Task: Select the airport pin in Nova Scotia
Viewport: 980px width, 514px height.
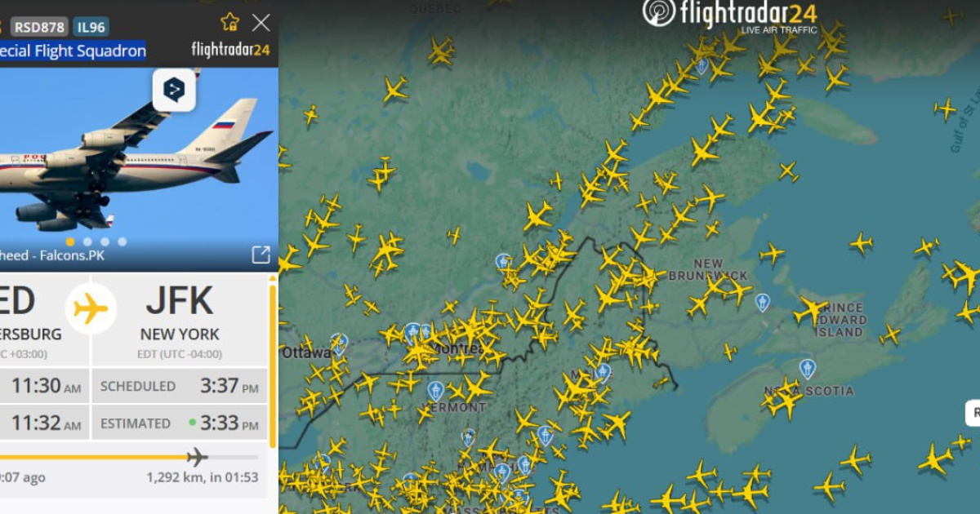Action: [x=807, y=369]
